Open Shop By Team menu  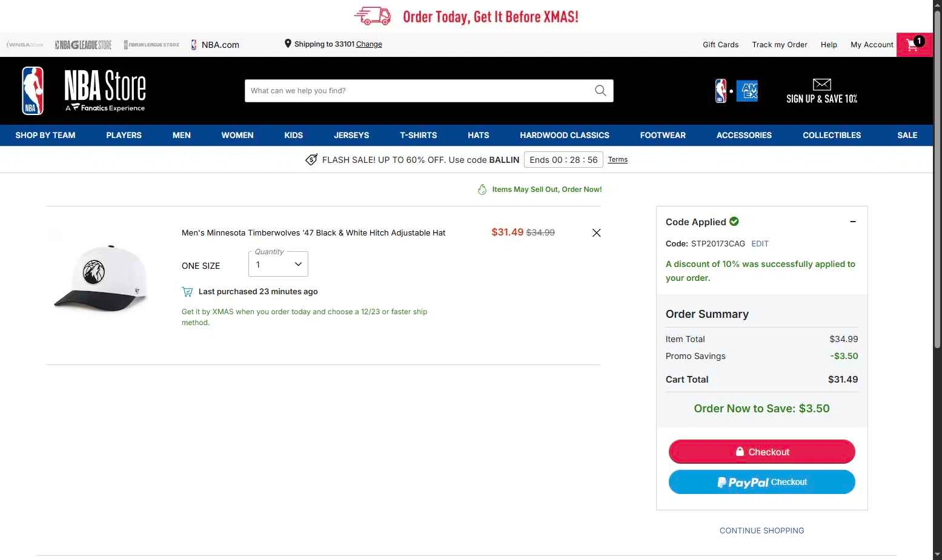[x=45, y=135]
